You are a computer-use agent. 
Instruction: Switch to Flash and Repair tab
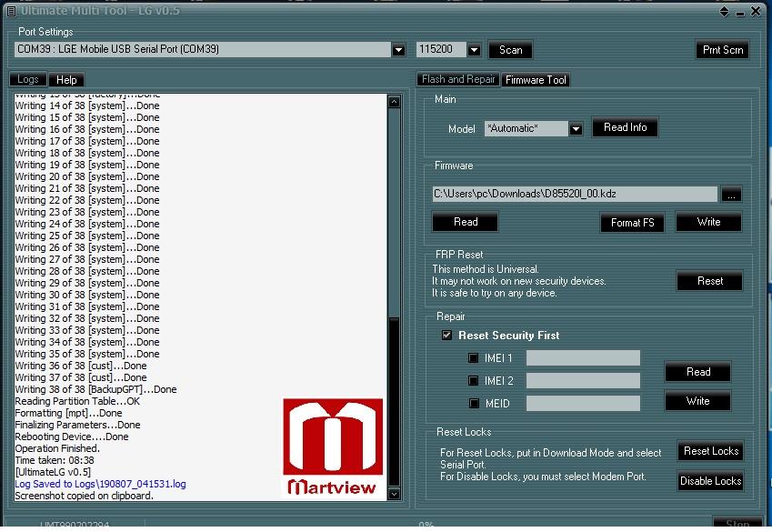click(x=458, y=79)
